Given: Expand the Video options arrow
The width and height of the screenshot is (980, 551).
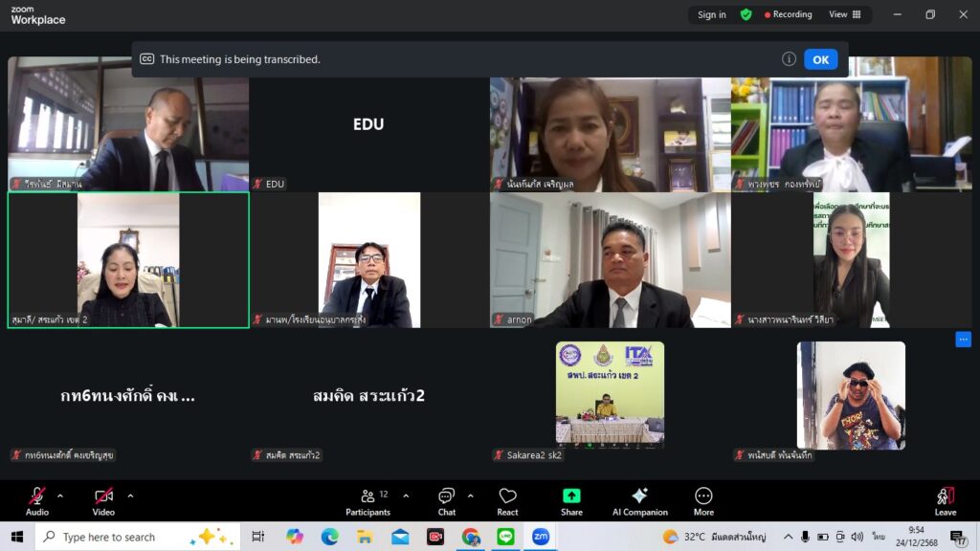Looking at the screenshot, I should point(130,496).
